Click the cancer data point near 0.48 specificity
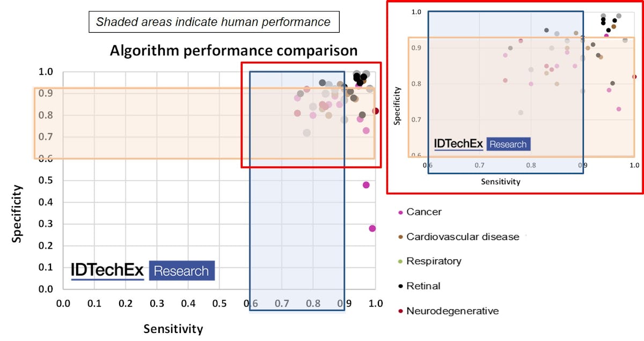Image resolution: width=644 pixels, height=341 pixels. pos(366,185)
